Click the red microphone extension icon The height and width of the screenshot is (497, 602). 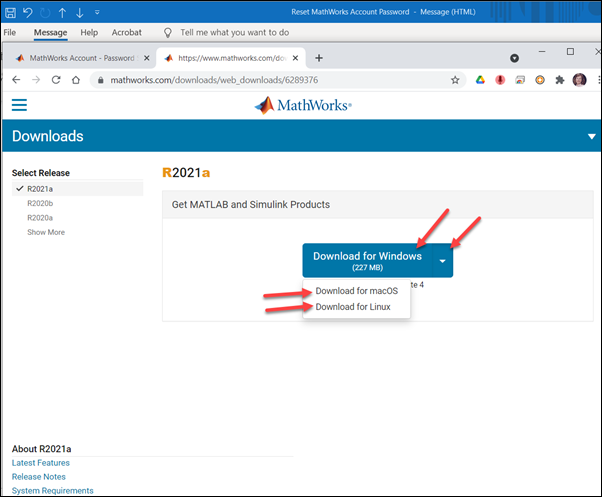coord(500,80)
